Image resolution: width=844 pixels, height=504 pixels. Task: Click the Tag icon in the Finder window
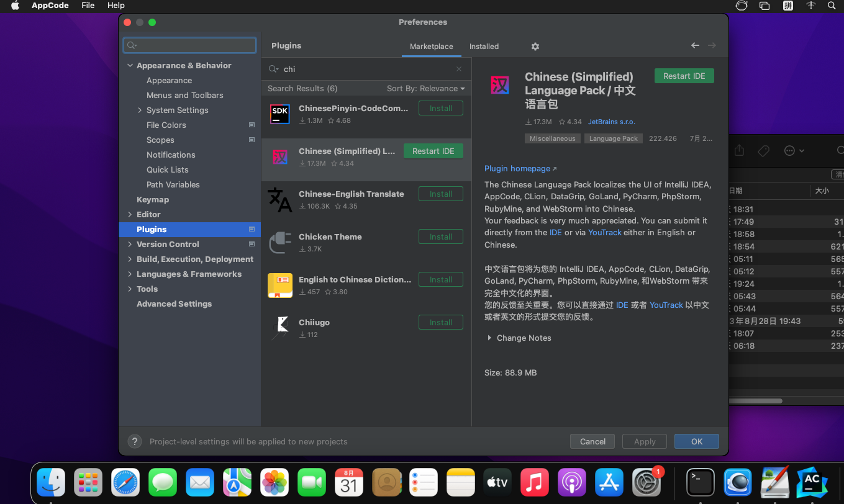coord(764,151)
